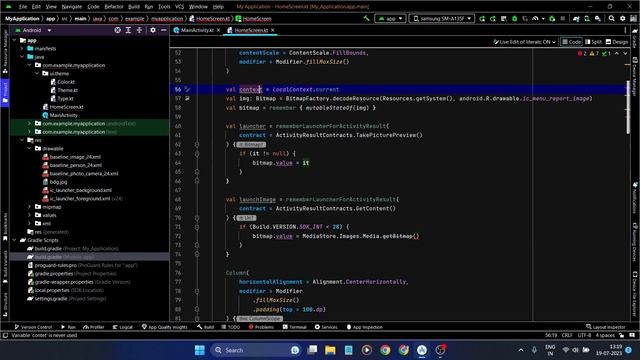Toggle the status bar tool window quick-access icon
640x360 pixels.
coord(5,335)
